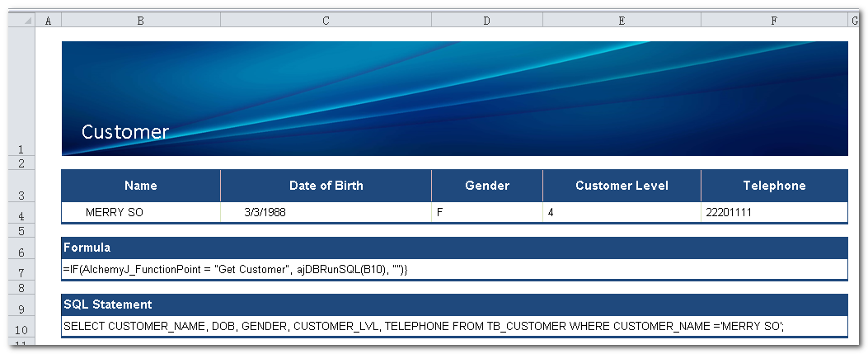Select column F header
Screen dimensions: 868x354
773,21
